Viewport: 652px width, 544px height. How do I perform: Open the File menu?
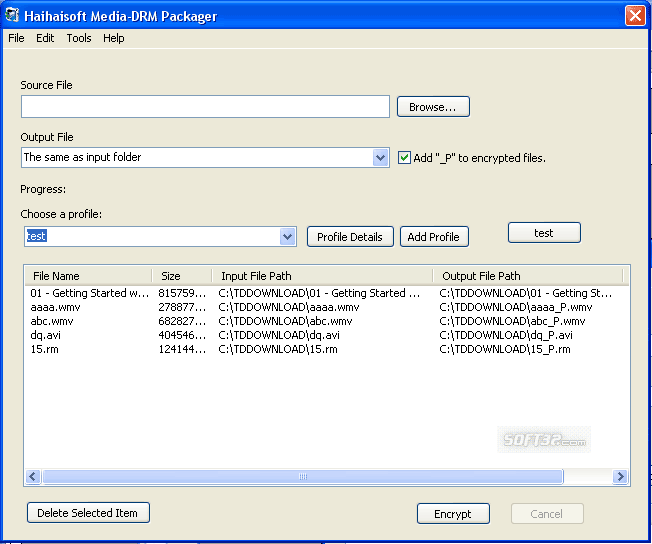pyautogui.click(x=16, y=38)
